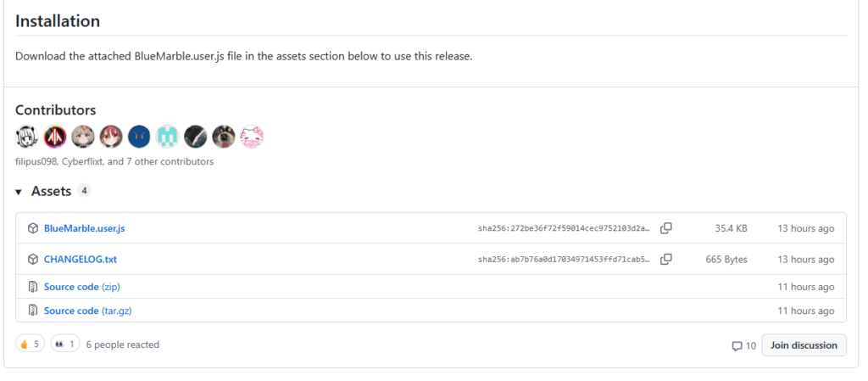
Task: Click the package icon beside CHANGELOG.txt
Action: [33, 259]
